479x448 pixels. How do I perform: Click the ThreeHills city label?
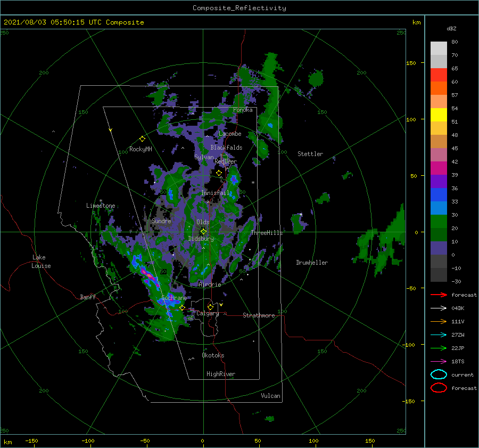pyautogui.click(x=267, y=233)
